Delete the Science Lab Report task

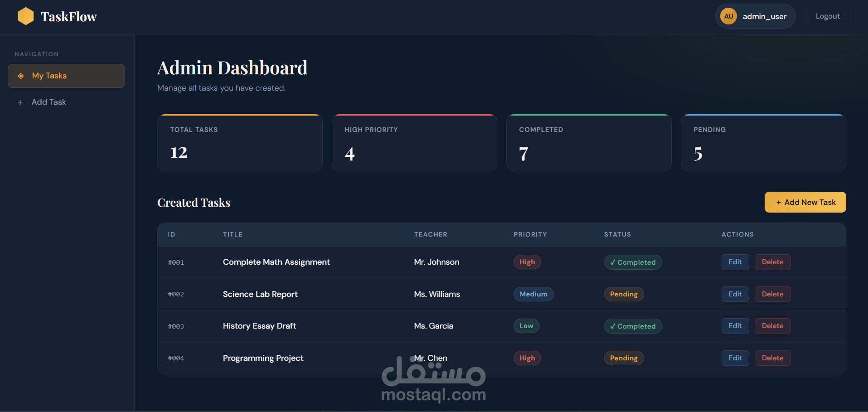point(772,294)
